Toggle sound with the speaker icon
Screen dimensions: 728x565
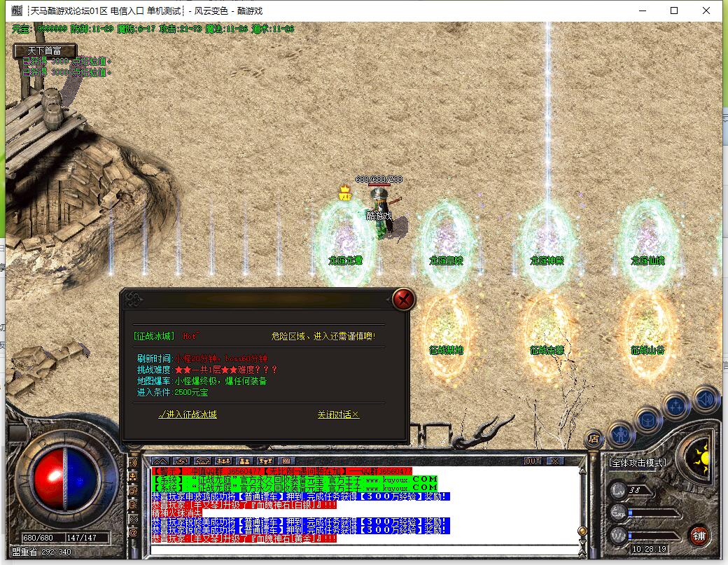706,398
